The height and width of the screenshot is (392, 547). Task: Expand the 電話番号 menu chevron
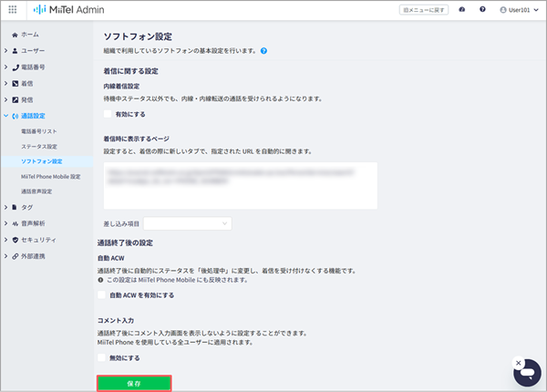6,67
